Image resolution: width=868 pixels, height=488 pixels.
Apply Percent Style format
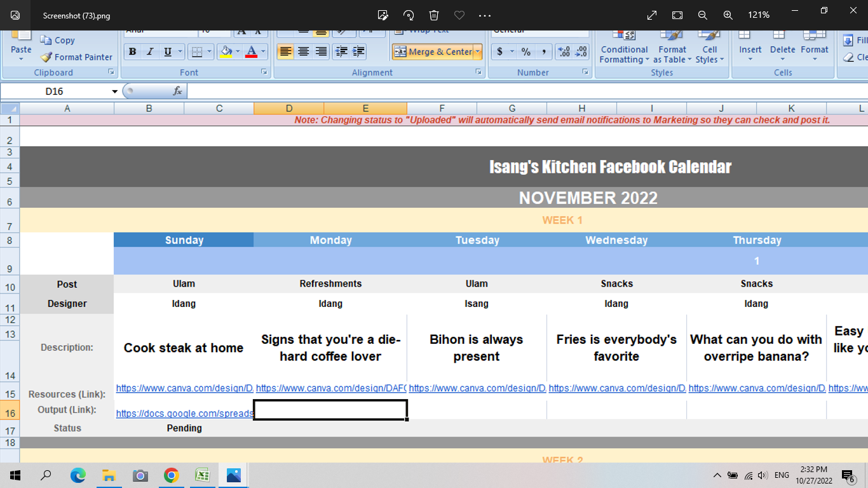526,52
